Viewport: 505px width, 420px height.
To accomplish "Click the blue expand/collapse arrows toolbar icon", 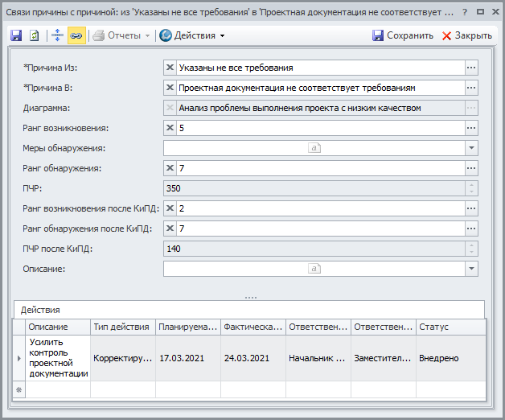I will pos(57,35).
